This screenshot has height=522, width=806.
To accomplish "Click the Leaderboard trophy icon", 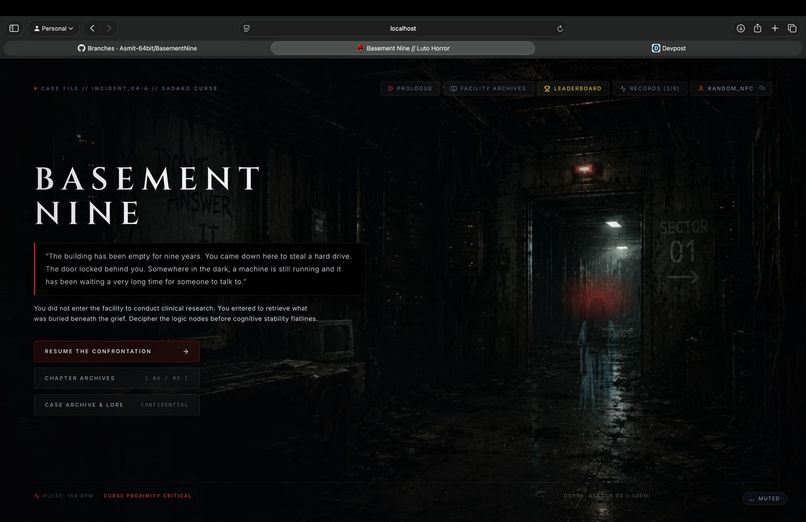I will (x=547, y=88).
